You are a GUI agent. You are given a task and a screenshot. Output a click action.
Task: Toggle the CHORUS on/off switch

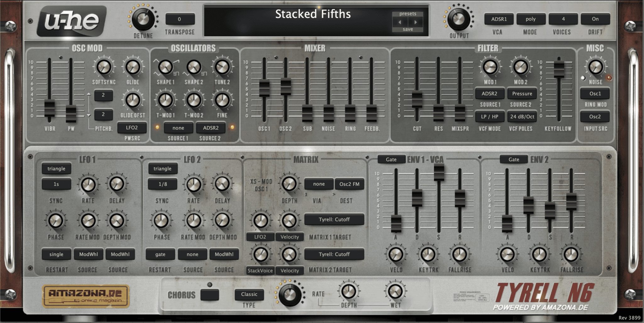[210, 295]
